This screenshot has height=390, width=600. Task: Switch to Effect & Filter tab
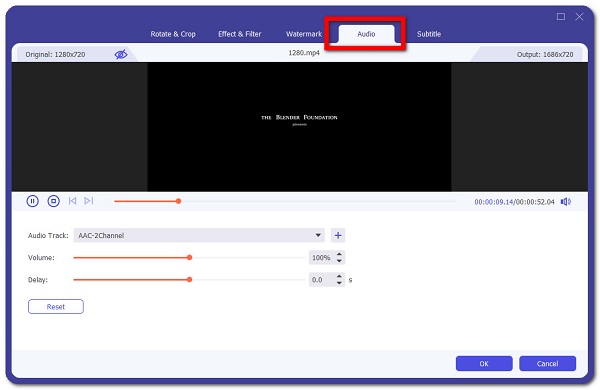coord(240,34)
